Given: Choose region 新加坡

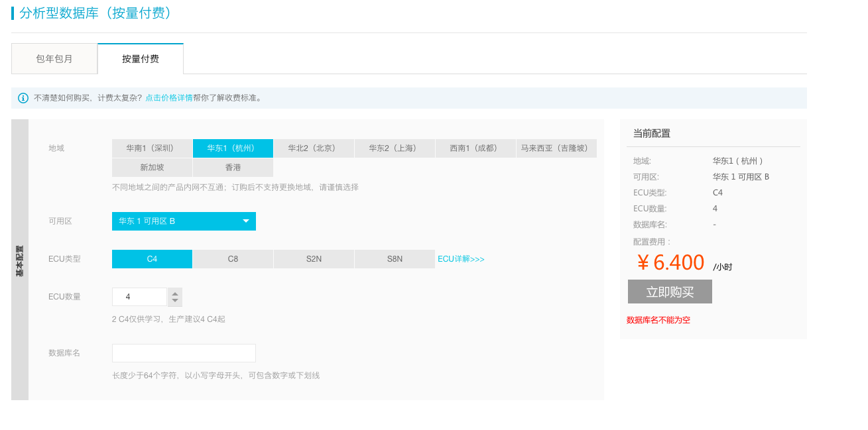Looking at the screenshot, I should point(152,168).
